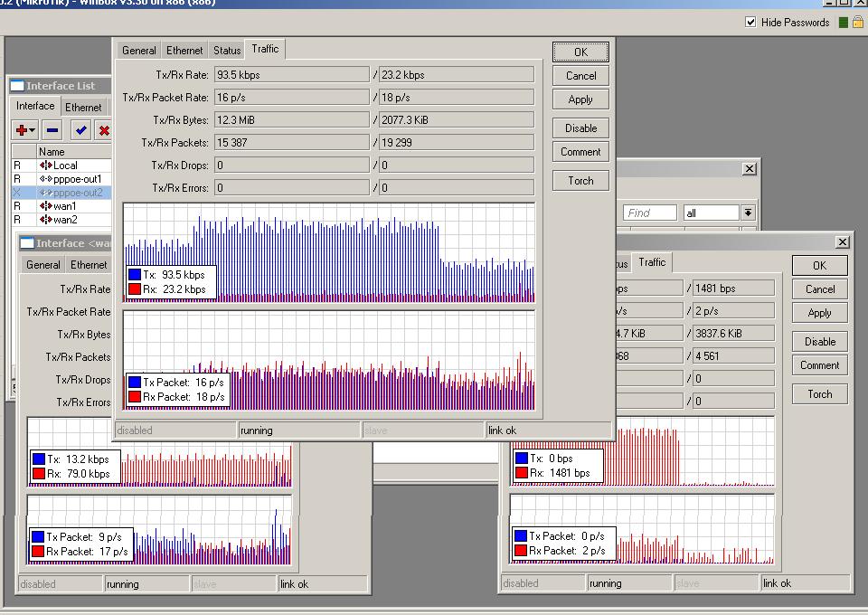
Task: Select wan2 interface in the list
Action: (64, 220)
